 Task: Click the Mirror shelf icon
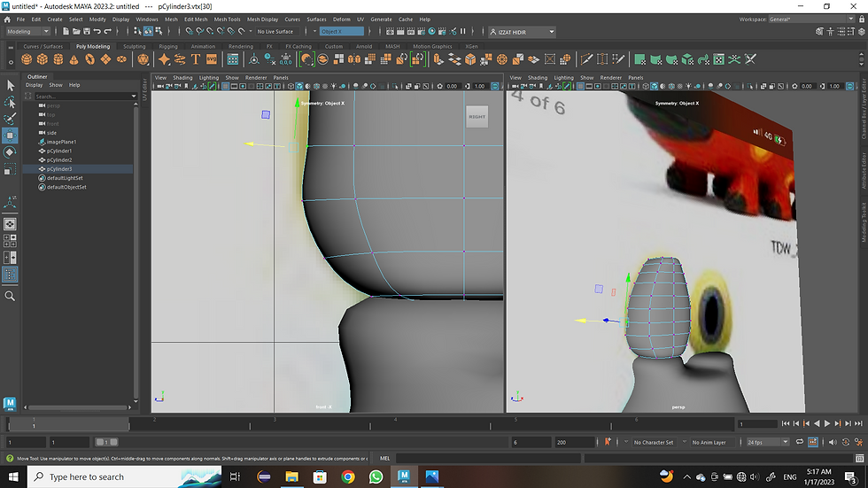(x=354, y=59)
